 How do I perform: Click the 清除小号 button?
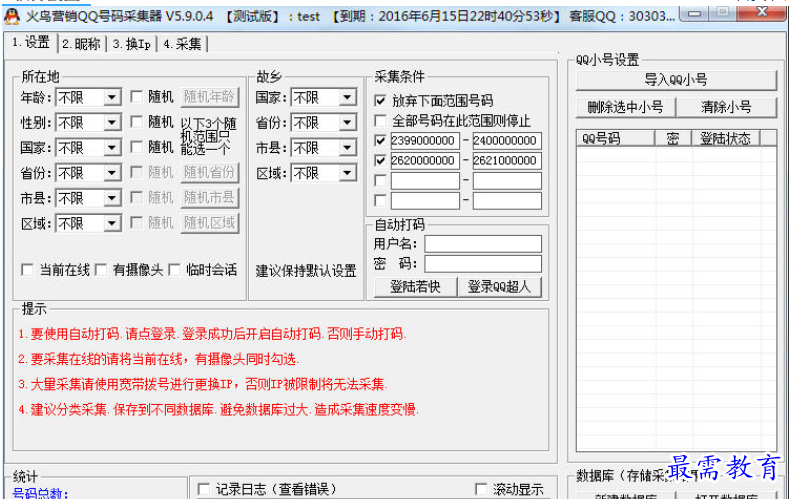click(727, 107)
